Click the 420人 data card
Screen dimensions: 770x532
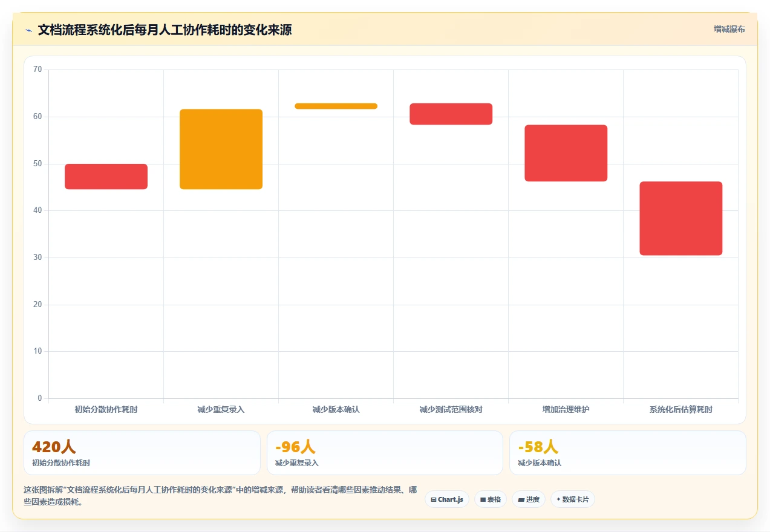142,453
